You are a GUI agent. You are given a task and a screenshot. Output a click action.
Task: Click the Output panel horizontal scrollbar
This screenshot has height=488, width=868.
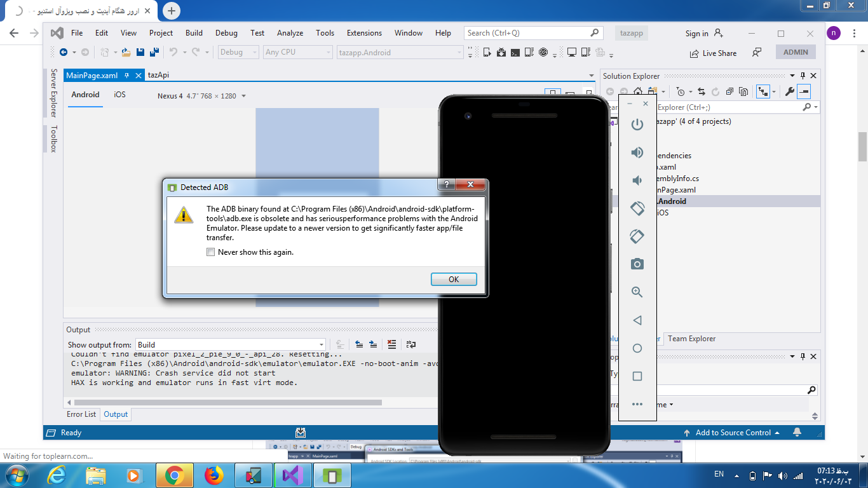point(227,402)
